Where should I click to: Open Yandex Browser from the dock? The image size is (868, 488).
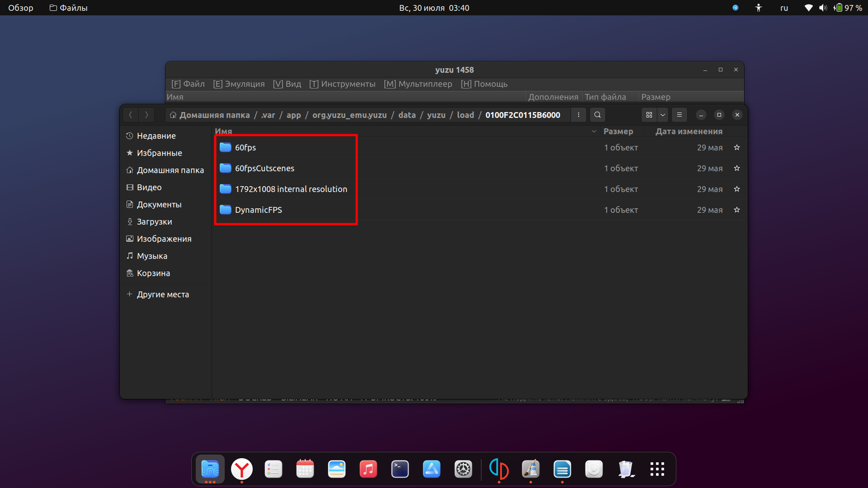[x=242, y=469]
